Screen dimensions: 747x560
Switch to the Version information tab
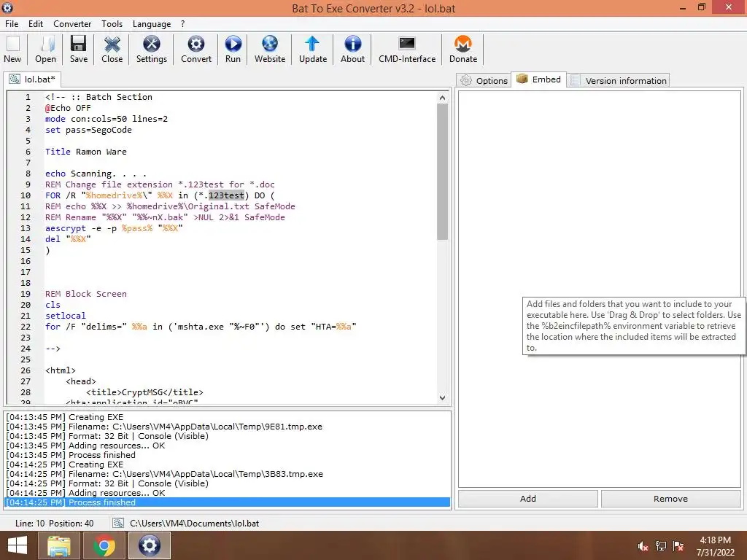[619, 80]
